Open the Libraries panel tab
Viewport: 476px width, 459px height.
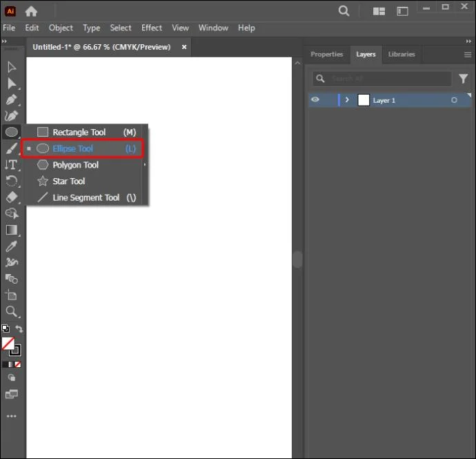tap(401, 55)
